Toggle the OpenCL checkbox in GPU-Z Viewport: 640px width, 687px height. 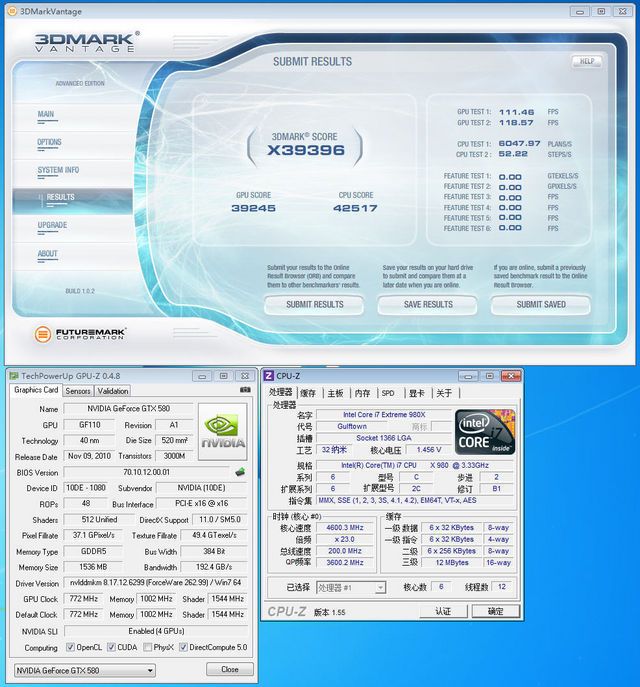70,647
